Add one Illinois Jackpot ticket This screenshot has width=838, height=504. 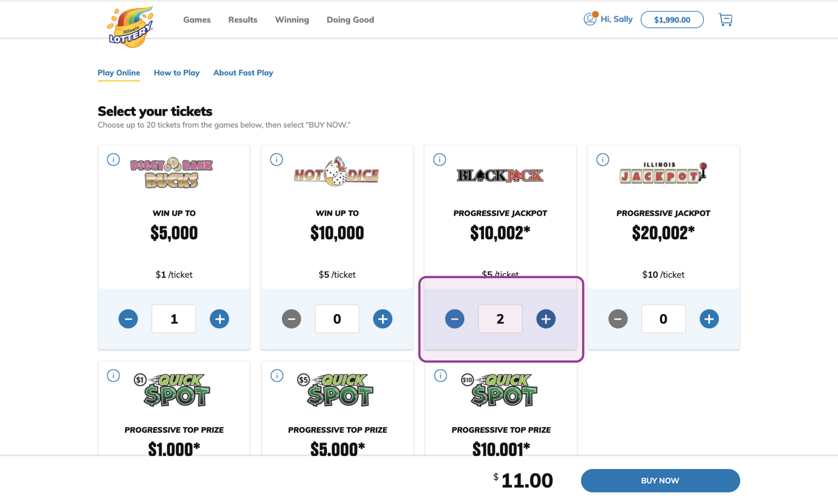(709, 319)
